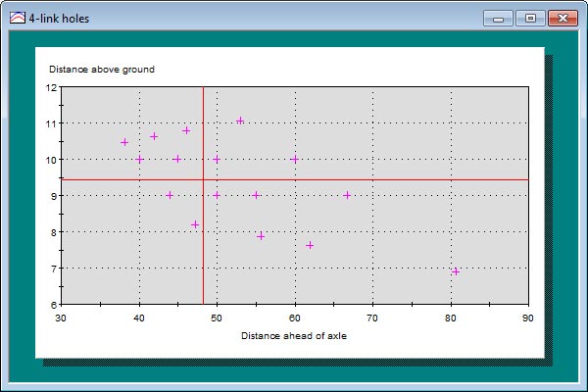Image resolution: width=588 pixels, height=392 pixels.
Task: Click the y-axis tick label 11
Action: 51,124
